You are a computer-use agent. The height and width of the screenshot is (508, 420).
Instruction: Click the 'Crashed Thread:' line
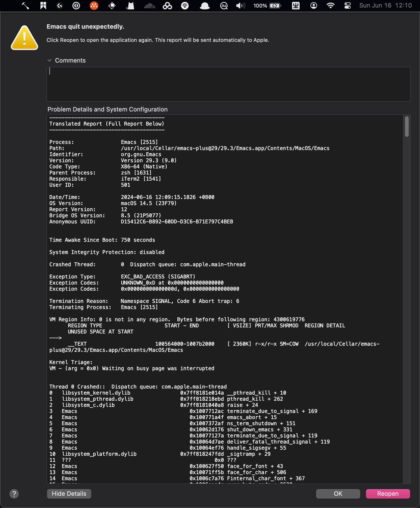147,264
